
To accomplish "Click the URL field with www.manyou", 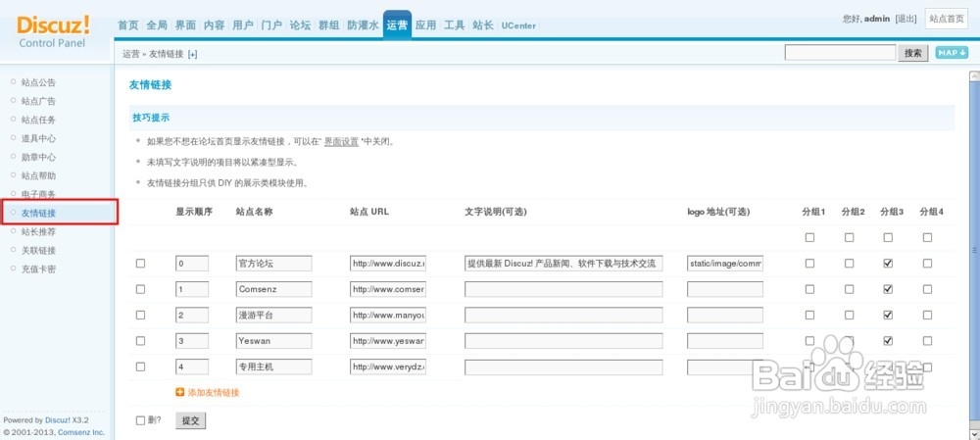I will point(387,316).
